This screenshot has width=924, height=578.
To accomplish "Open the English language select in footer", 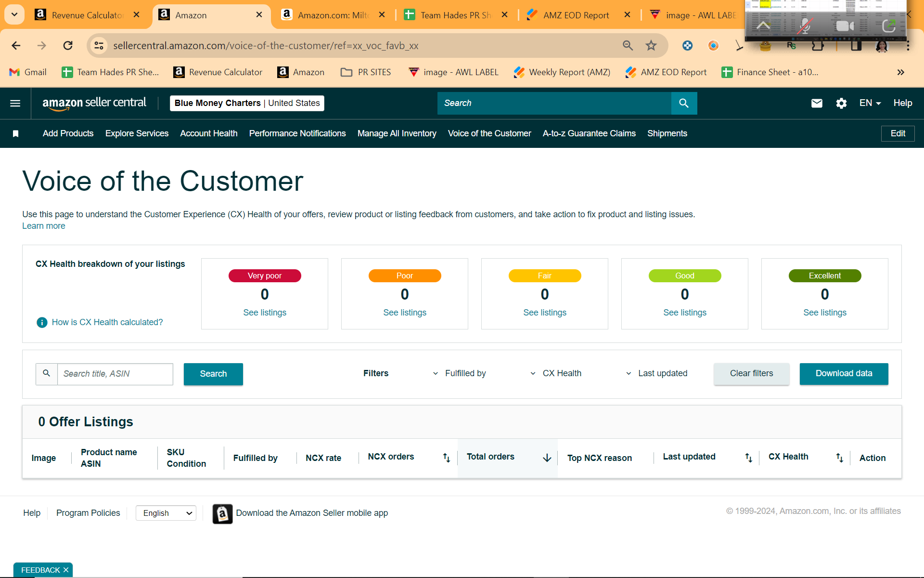I will [166, 513].
